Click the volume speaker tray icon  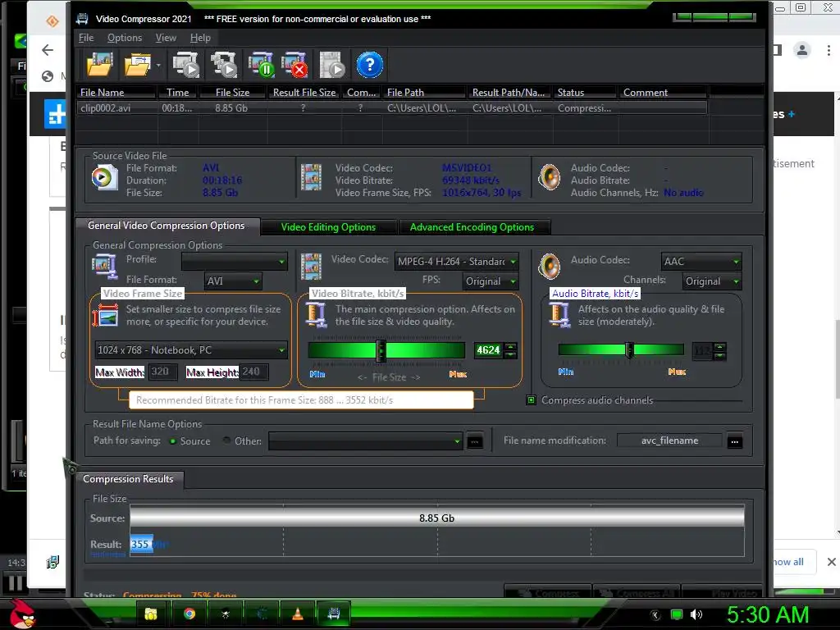pos(696,614)
